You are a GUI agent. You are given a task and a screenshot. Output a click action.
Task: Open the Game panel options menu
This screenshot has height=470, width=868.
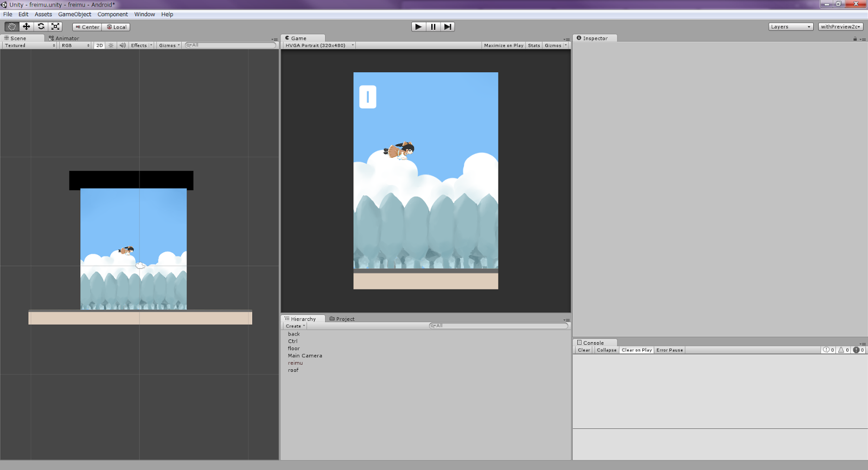(566, 39)
